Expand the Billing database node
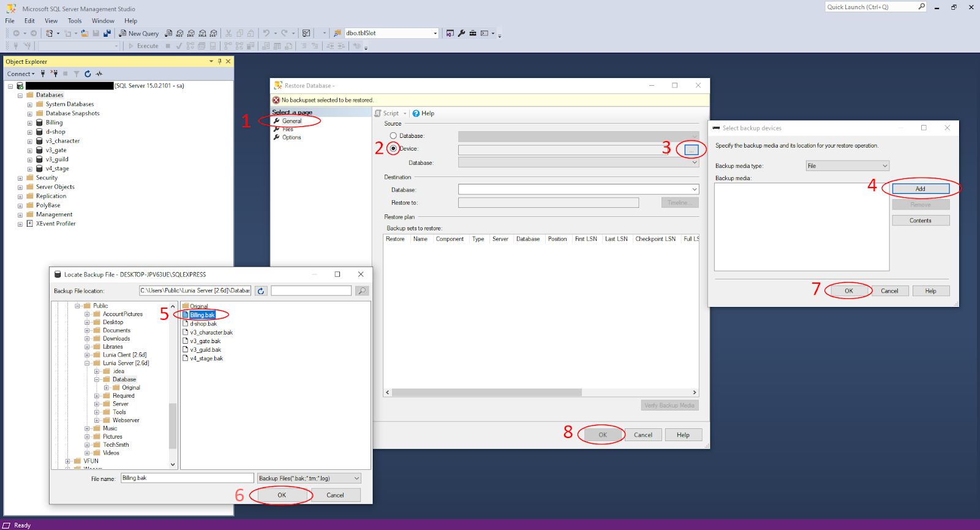Viewport: 980px width, 530px height. pos(29,123)
